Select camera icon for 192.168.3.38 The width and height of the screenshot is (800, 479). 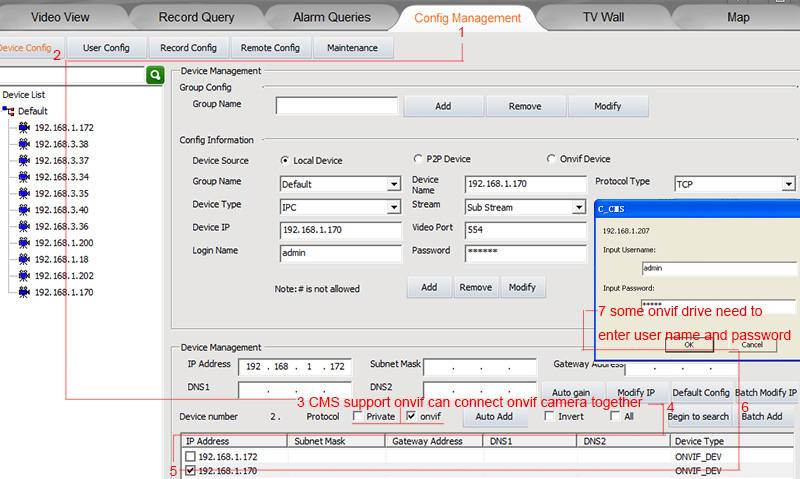point(24,144)
